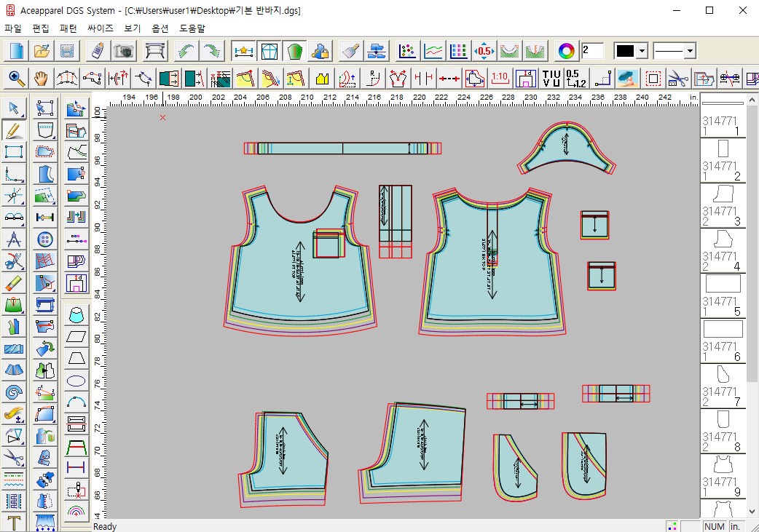This screenshot has height=532, width=759.
Task: Open the 파일 menu
Action: tap(12, 28)
